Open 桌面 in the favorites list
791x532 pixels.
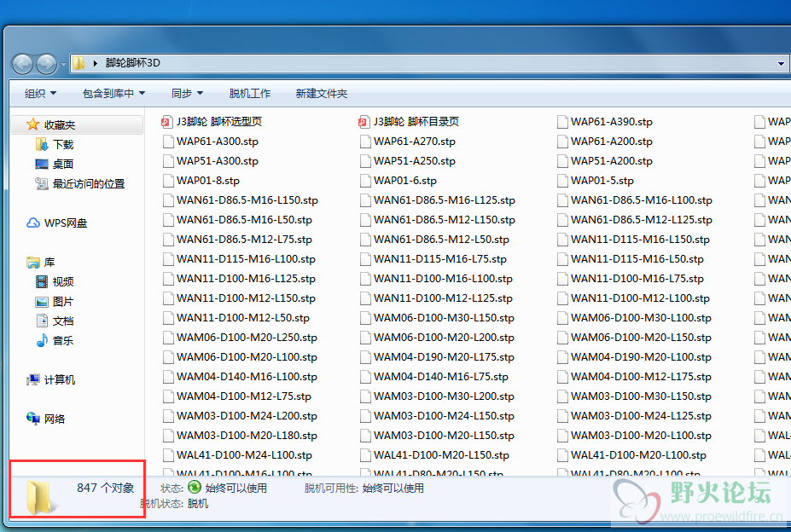55,164
